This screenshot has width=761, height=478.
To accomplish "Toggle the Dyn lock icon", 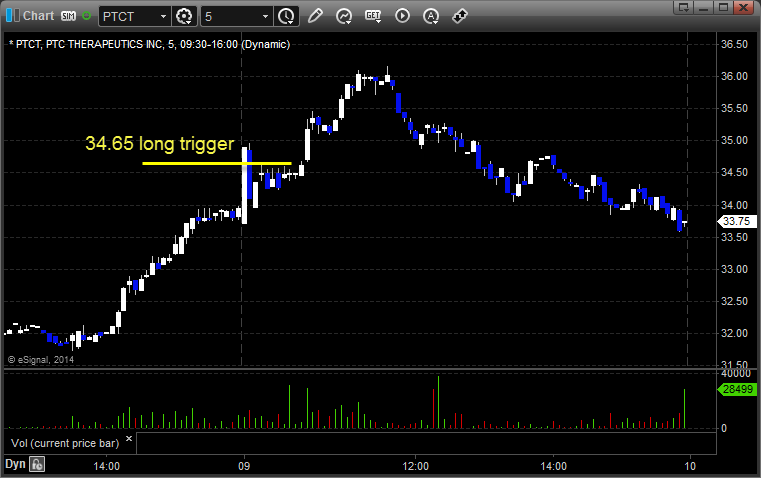I will click(37, 464).
